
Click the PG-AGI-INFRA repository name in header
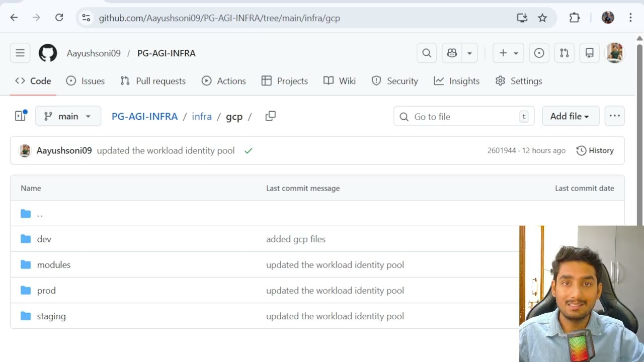pyautogui.click(x=166, y=53)
